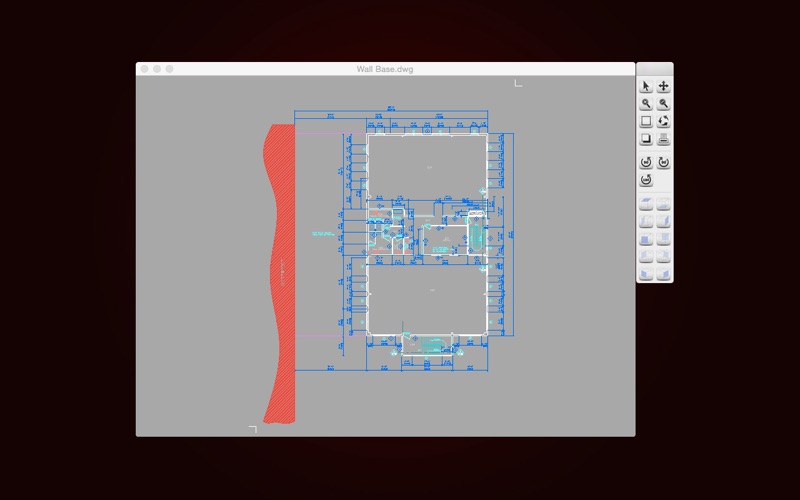Click the zoom out magnifier tool
The image size is (800, 500).
[x=664, y=104]
